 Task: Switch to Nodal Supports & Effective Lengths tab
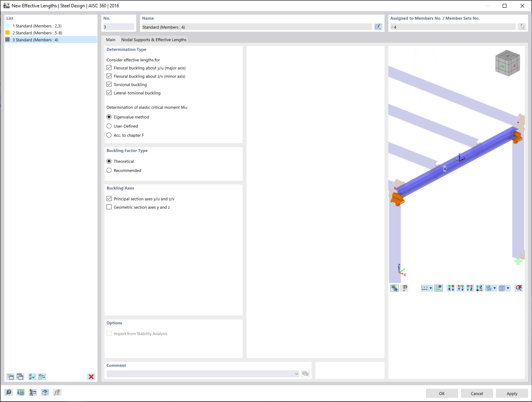pos(154,39)
